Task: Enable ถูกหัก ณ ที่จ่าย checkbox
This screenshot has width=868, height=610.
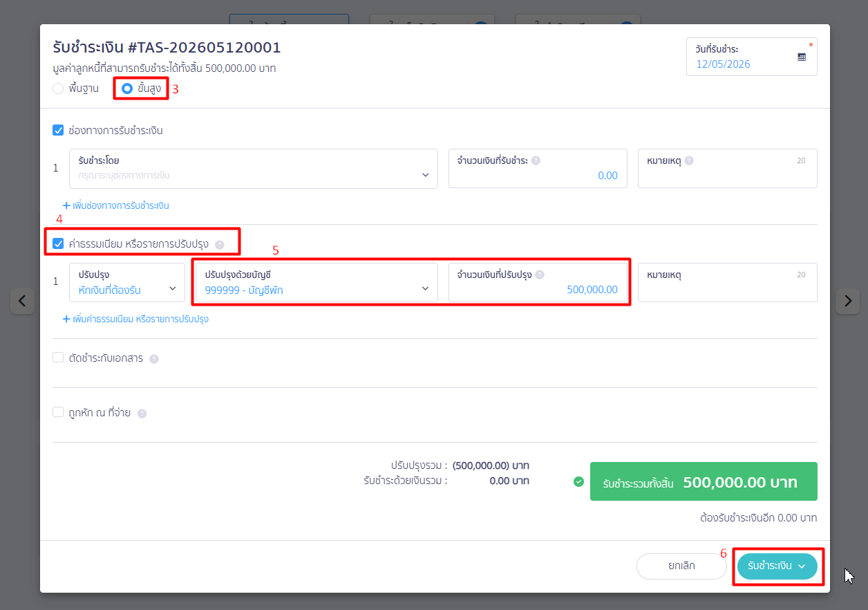Action: 58,412
